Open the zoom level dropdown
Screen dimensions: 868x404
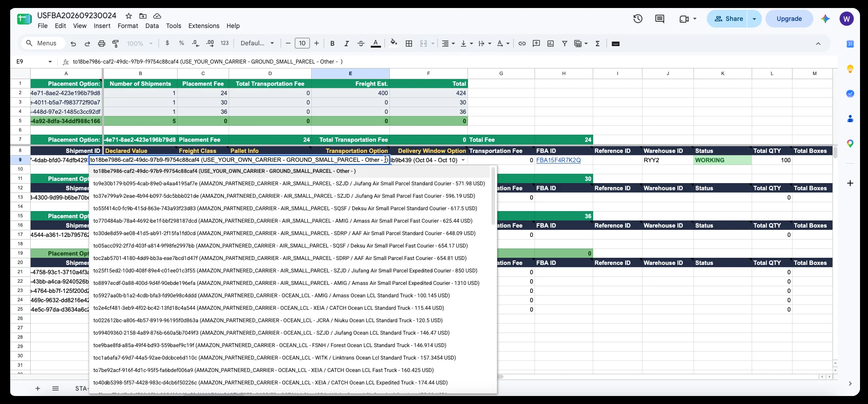click(x=140, y=44)
